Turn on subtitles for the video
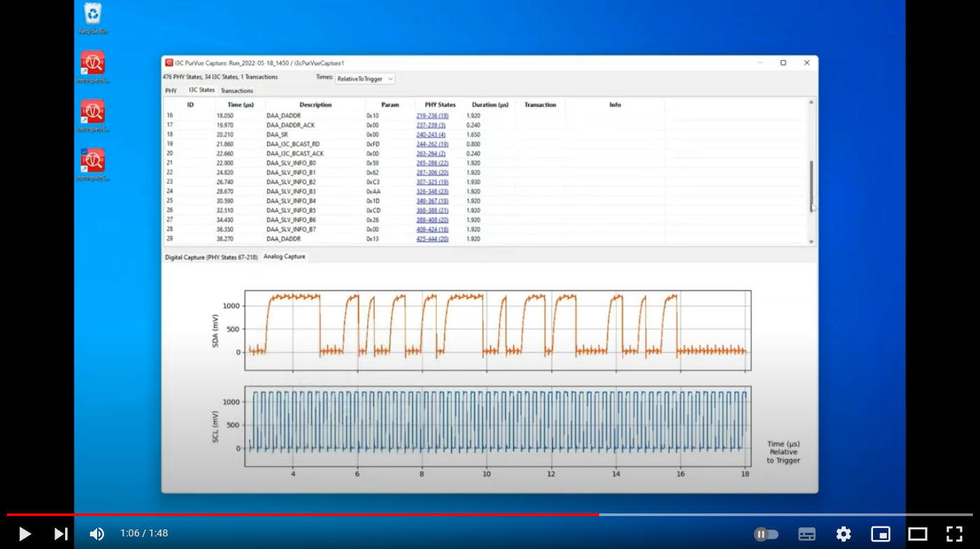 coord(807,534)
